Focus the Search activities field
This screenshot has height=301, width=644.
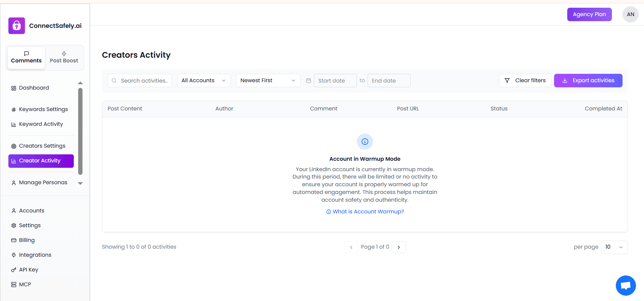pos(140,81)
